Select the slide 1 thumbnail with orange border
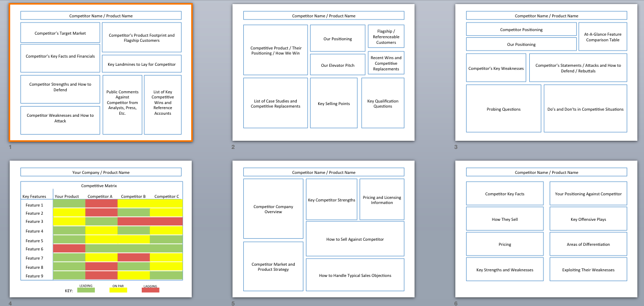The height and width of the screenshot is (306, 644). click(x=100, y=72)
